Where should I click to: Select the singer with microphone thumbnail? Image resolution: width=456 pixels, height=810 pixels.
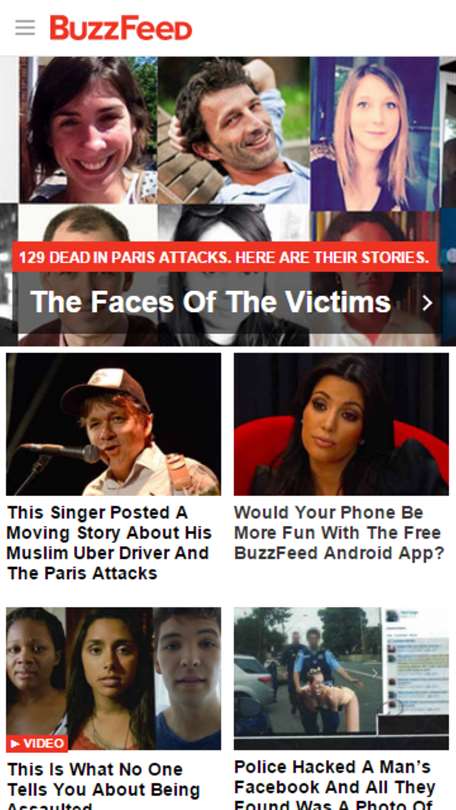[114, 424]
